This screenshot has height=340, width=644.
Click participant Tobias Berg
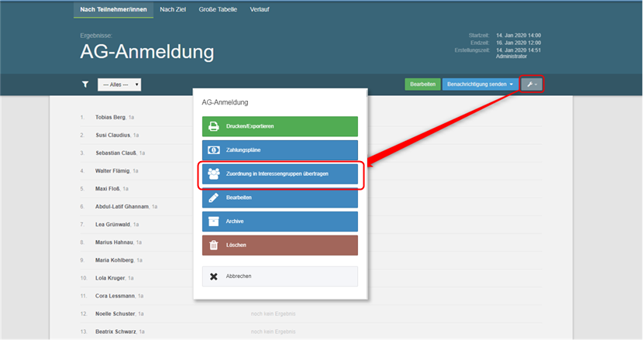click(111, 117)
